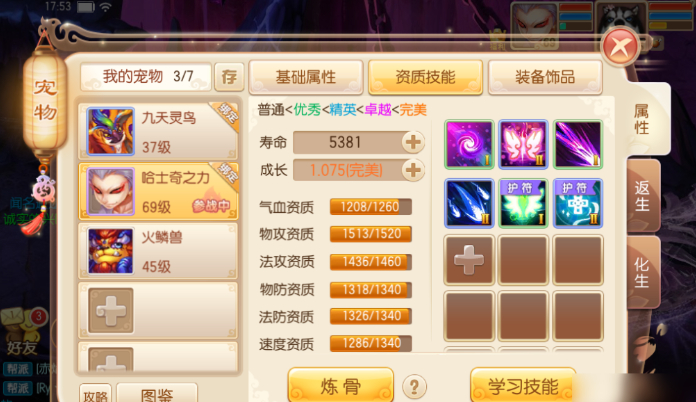The height and width of the screenshot is (402, 696).
Task: Switch to the 基础属性 tab
Action: tap(306, 77)
